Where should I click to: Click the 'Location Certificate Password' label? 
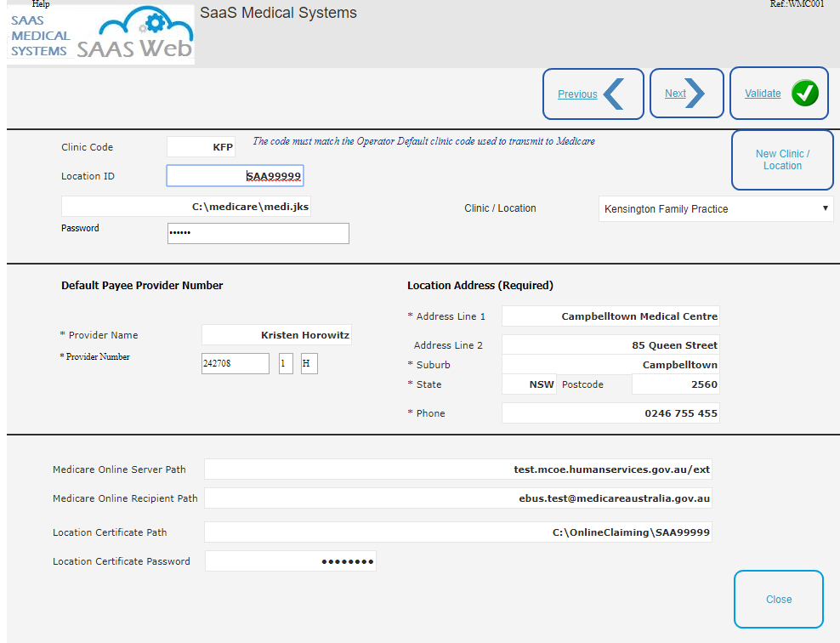[x=121, y=561]
